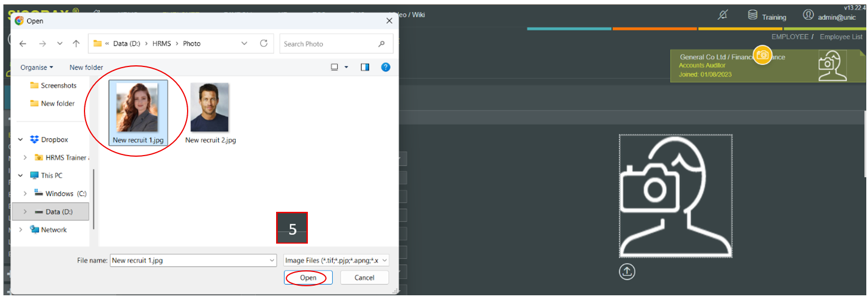Click the Open button
Image resolution: width=868 pixels, height=297 pixels.
click(x=308, y=278)
